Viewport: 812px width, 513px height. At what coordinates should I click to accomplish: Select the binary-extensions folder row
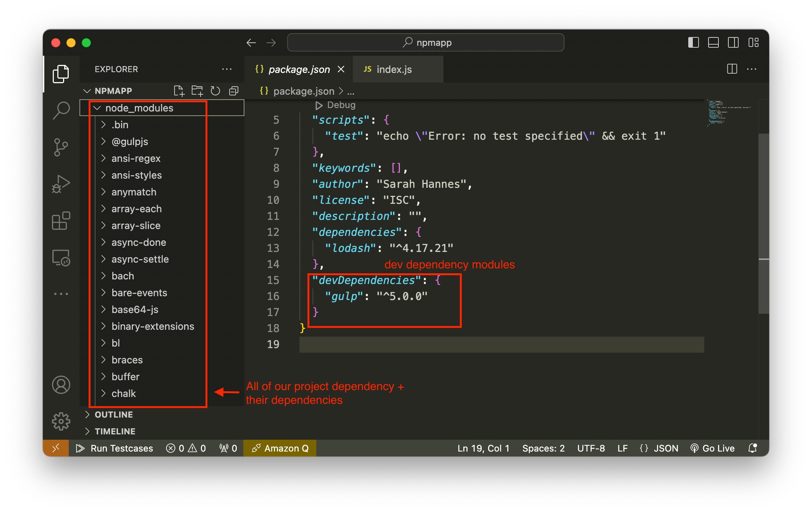point(162,326)
